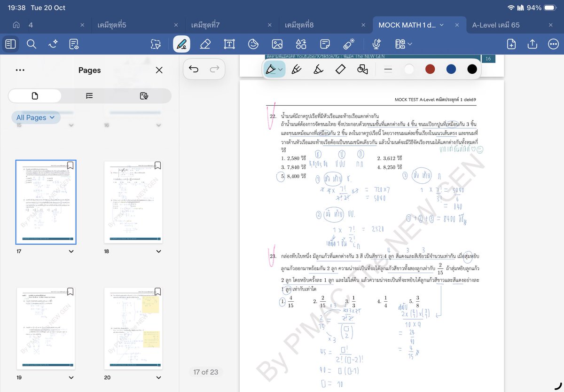The height and width of the screenshot is (392, 564).
Task: Select the Pen tool in main toolbar
Action: pyautogui.click(x=182, y=44)
